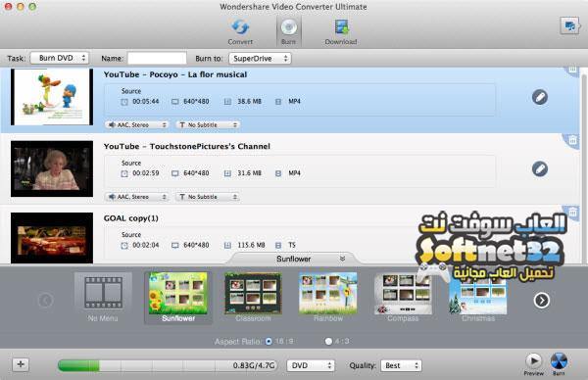Open the Burn to SuperDrive dropdown
The image size is (588, 380).
point(260,59)
